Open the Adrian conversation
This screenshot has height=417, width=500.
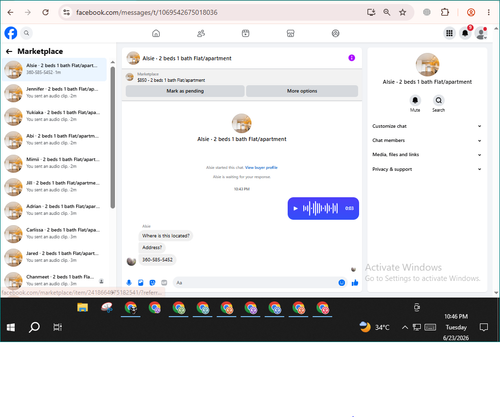[x=55, y=210]
